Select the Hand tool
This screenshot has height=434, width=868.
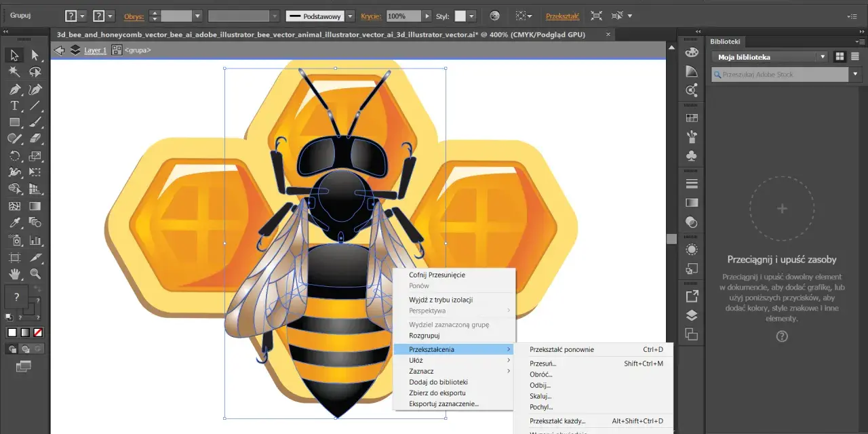(15, 274)
